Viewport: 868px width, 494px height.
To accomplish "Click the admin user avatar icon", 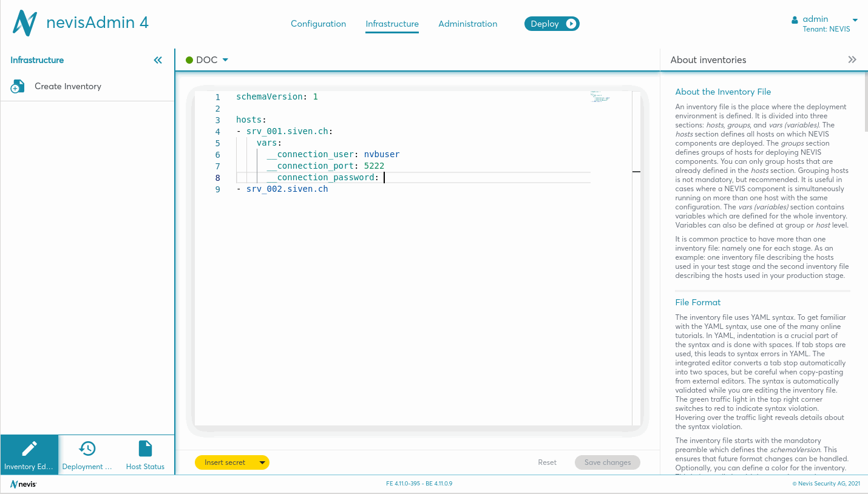I will coord(795,20).
